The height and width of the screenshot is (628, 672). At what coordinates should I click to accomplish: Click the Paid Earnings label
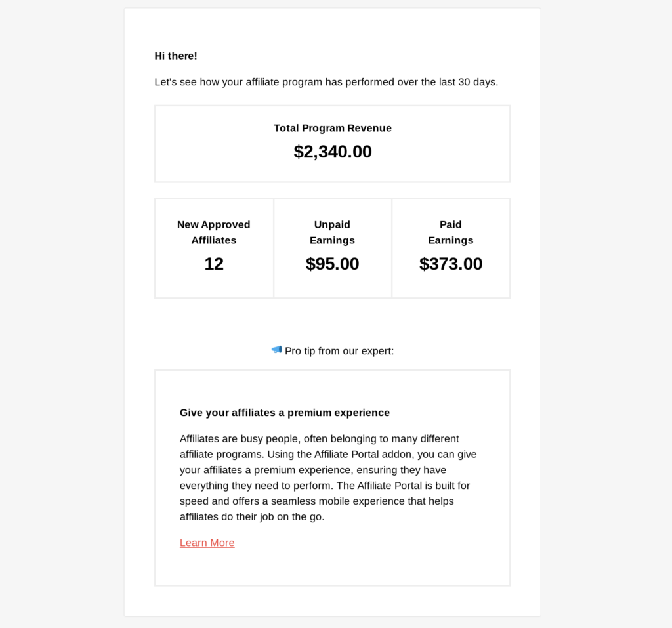[x=451, y=232]
